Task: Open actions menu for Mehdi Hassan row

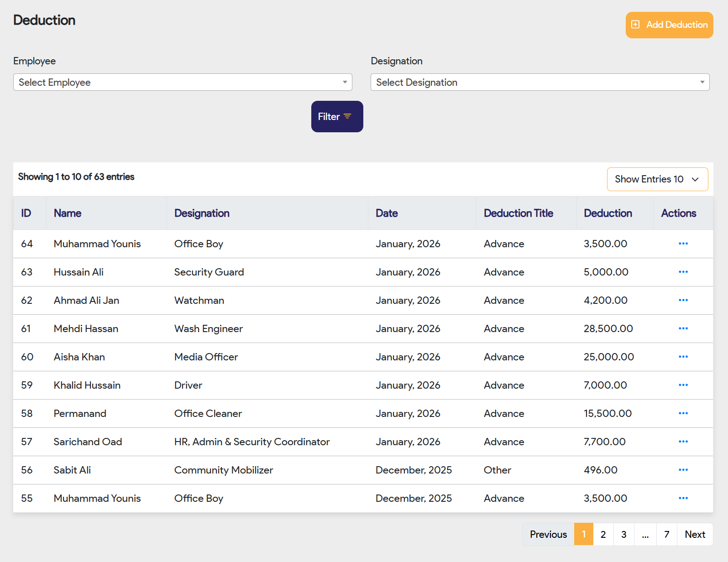Action: click(x=683, y=328)
